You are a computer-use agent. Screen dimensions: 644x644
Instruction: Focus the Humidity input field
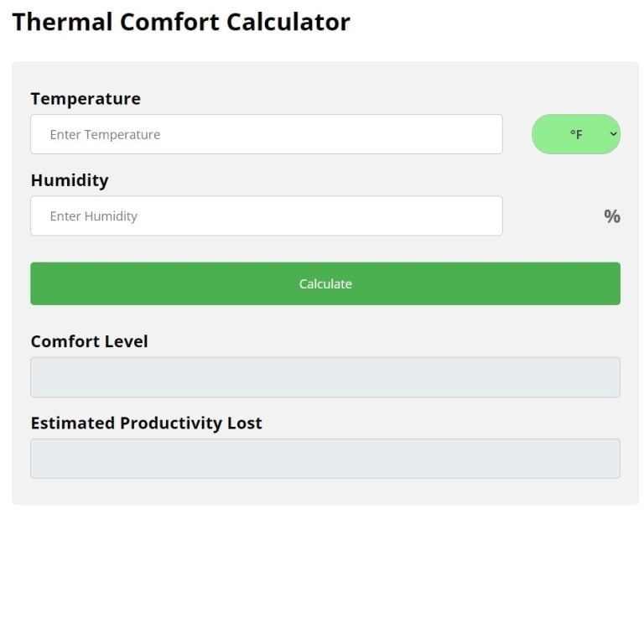(266, 216)
